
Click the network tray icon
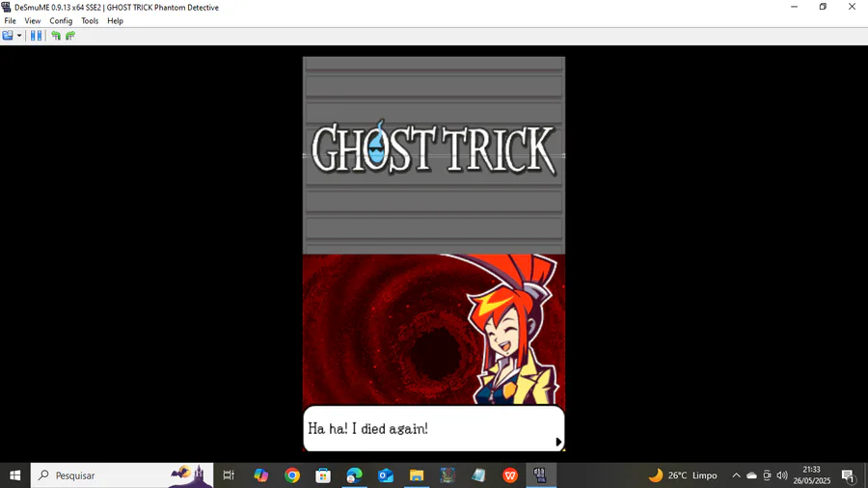(768, 475)
